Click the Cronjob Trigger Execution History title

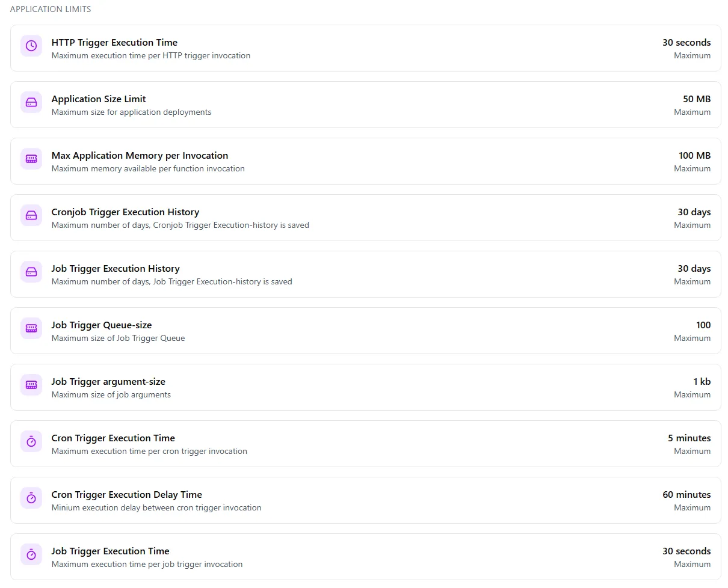(x=125, y=212)
